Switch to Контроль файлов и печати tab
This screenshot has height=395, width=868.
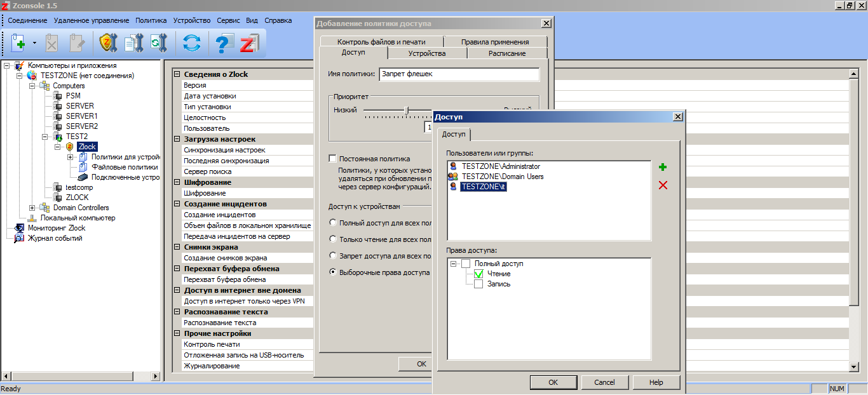[381, 42]
